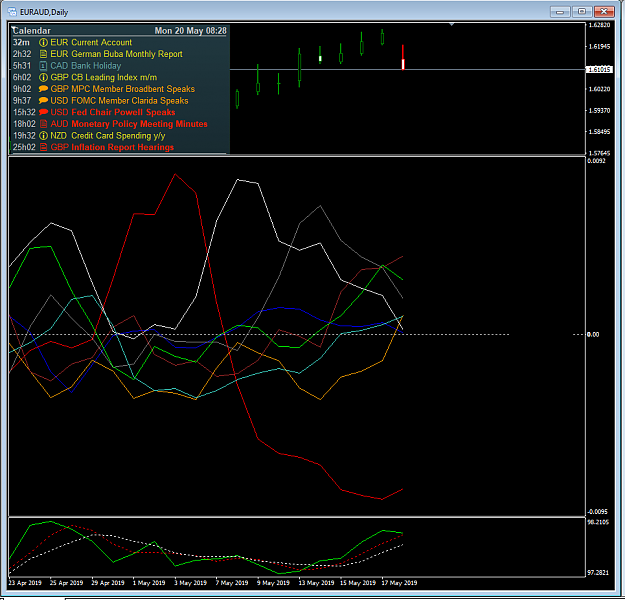Click the 2h32 countdown in the calendar

22,54
